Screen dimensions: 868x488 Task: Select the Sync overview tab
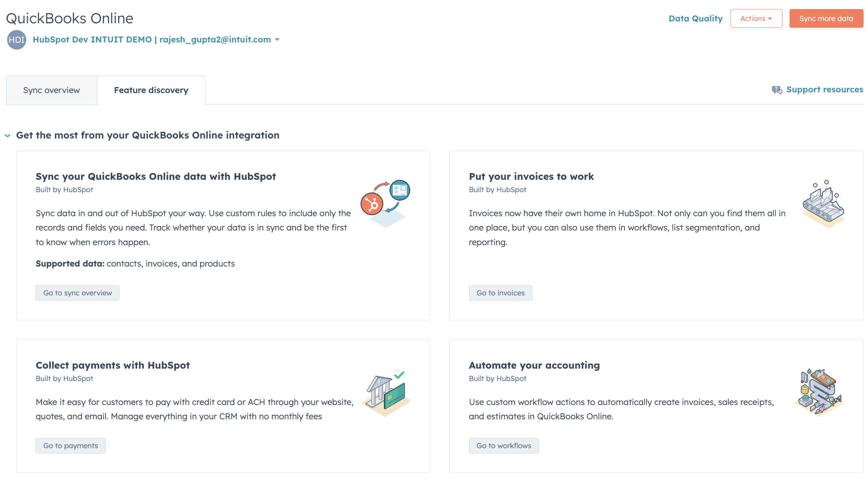click(51, 90)
